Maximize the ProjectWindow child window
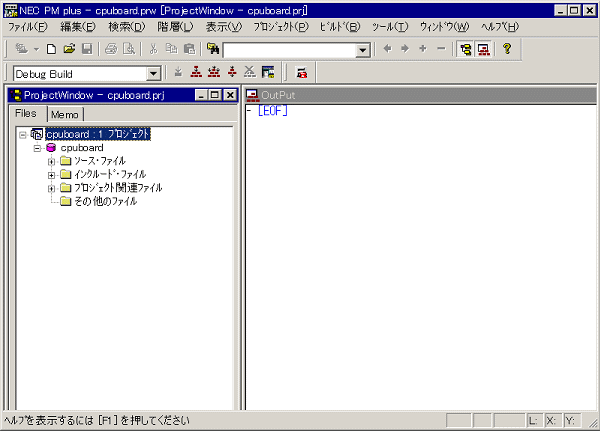 pos(214,95)
